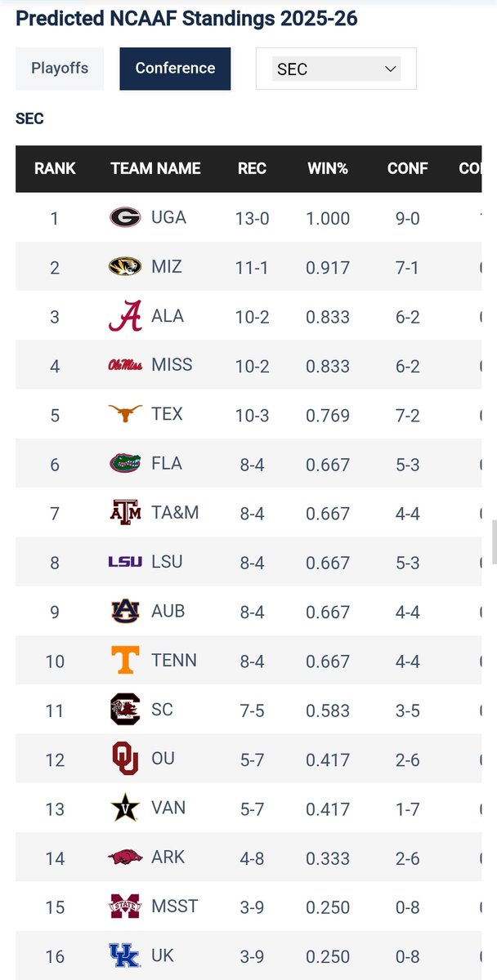Click the LSU team name link
Image resolution: width=497 pixels, height=980 pixels.
tap(167, 562)
